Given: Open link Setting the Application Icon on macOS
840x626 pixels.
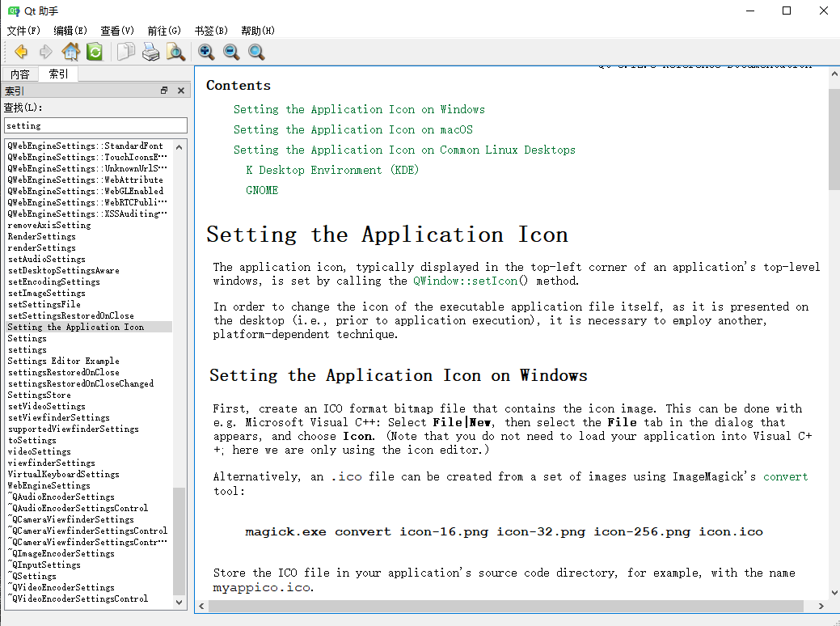Looking at the screenshot, I should (353, 129).
